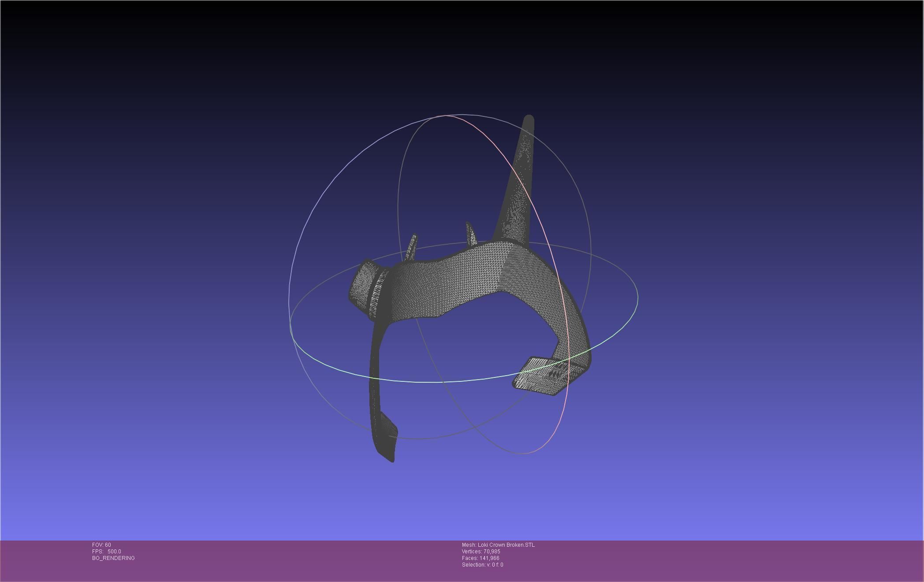Screen dimensions: 924x582
Task: Click the Mesh: Loki Crown Broken.STL label
Action: [x=498, y=545]
